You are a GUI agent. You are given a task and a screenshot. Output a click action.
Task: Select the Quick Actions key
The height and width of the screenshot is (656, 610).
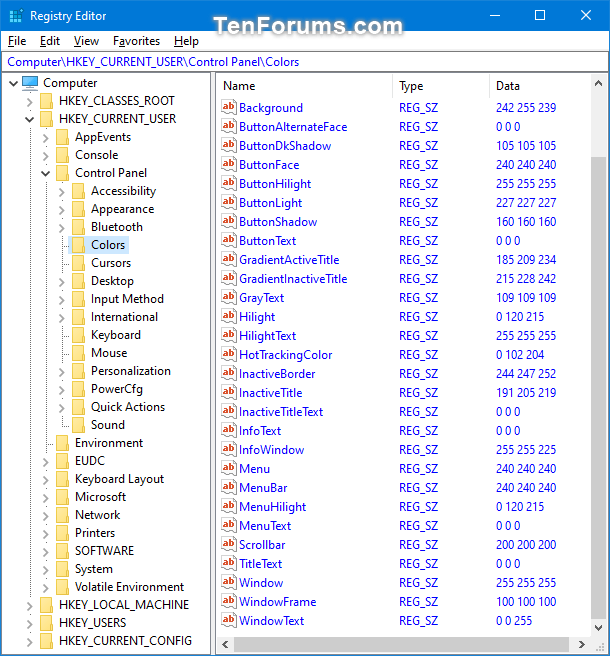[x=128, y=407]
